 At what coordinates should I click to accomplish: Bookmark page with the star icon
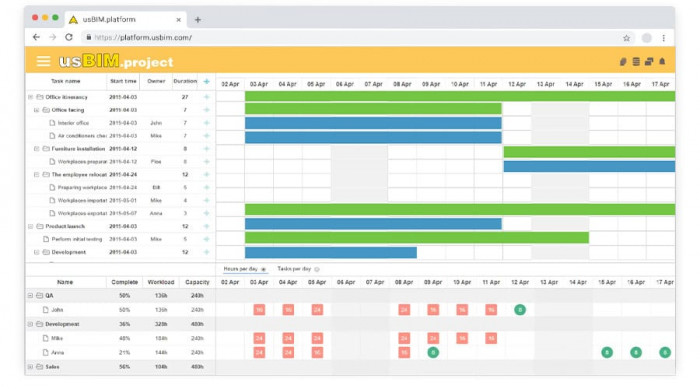626,38
